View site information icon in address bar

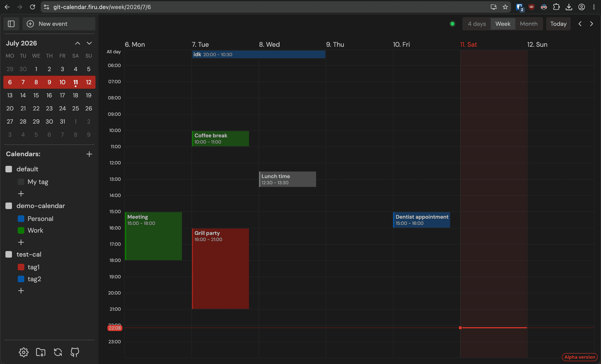(47, 7)
